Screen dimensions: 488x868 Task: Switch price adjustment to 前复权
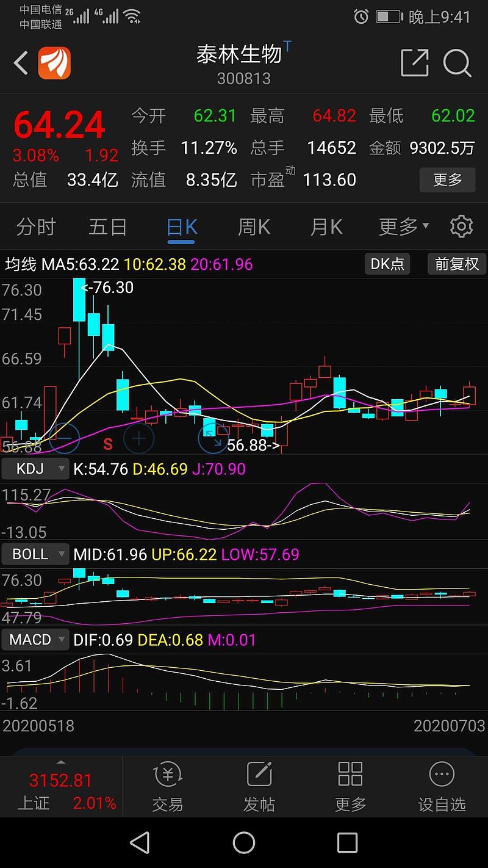(456, 264)
